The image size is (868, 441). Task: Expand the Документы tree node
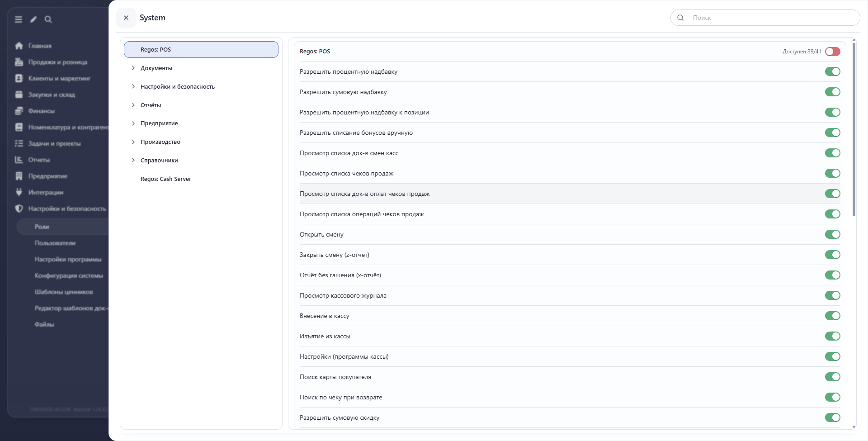click(133, 68)
